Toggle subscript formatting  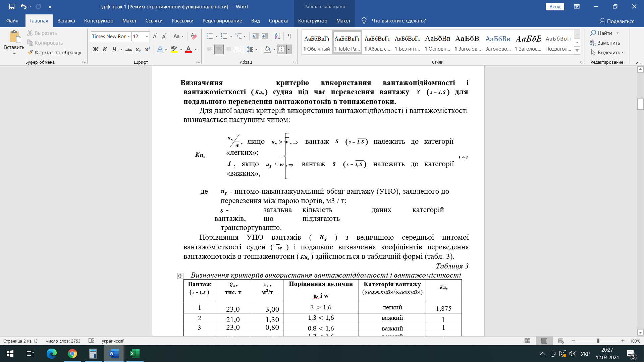click(x=138, y=50)
